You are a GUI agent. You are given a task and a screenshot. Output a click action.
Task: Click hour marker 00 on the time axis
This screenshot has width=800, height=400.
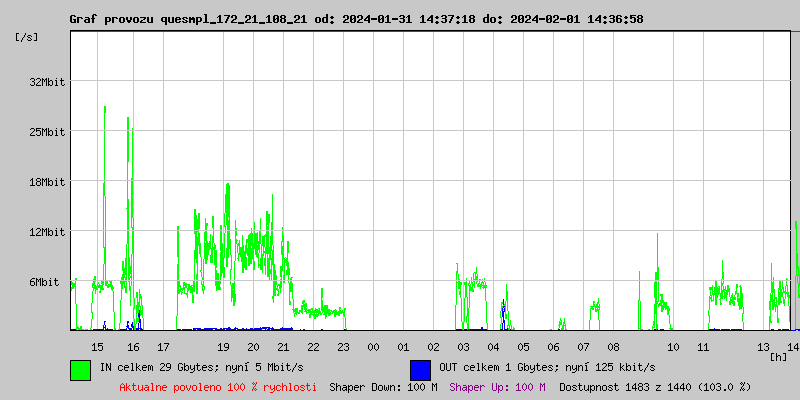point(373,346)
